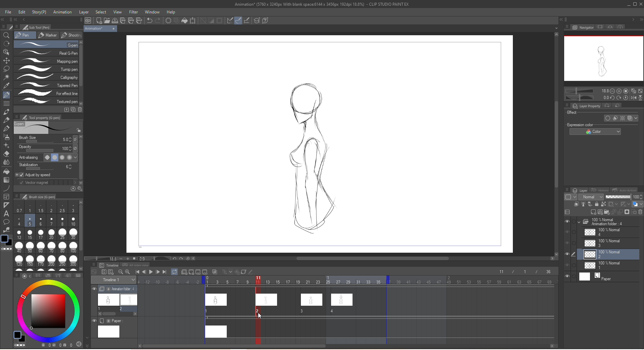This screenshot has width=644, height=350.
Task: Select the Text tool
Action: 6,214
